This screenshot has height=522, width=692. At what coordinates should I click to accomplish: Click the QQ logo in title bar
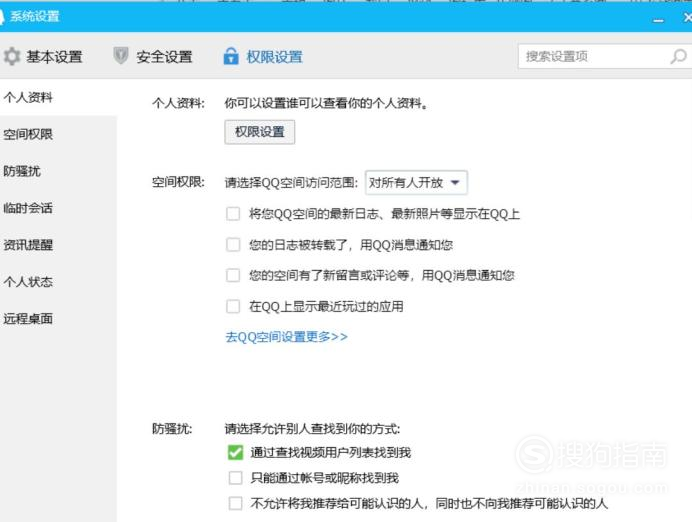[2, 16]
